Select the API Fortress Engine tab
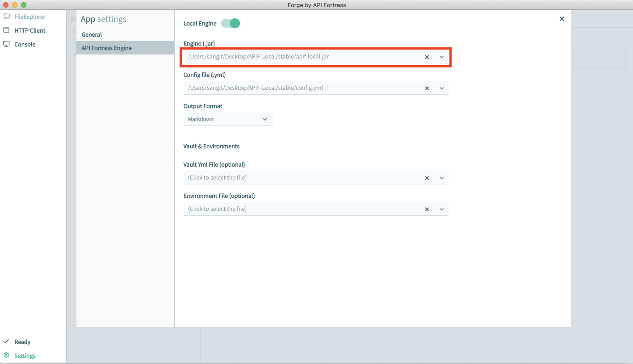The width and height of the screenshot is (633, 364). tap(107, 48)
